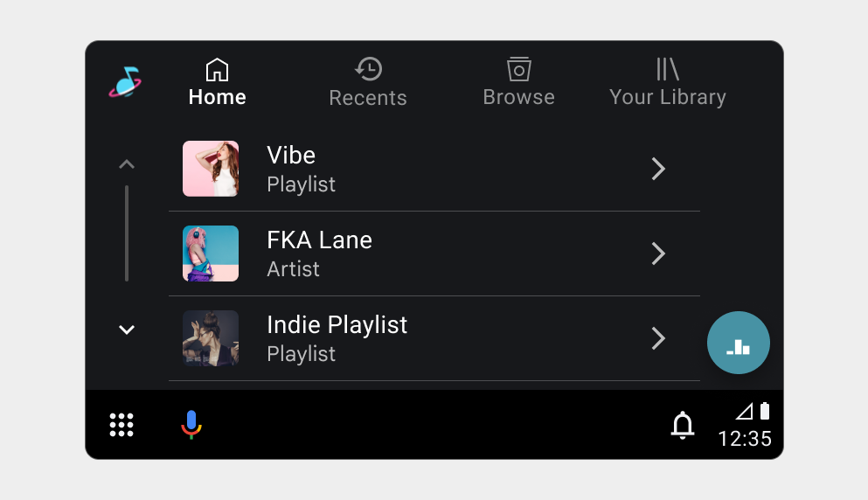Click the music app planet logo icon
Viewport: 868px width, 500px height.
125,82
